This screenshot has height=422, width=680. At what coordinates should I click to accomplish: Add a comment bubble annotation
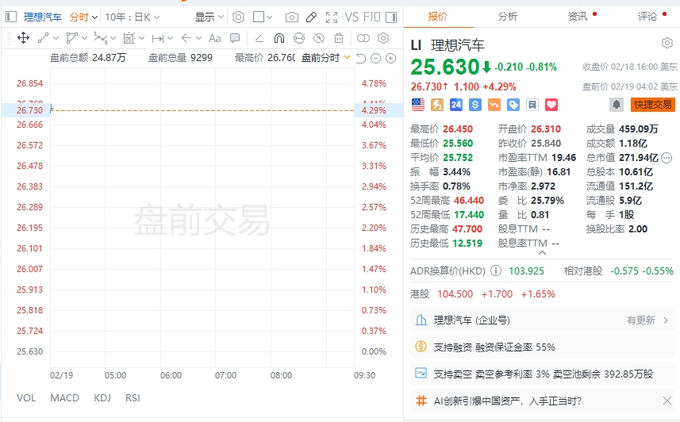[x=235, y=38]
